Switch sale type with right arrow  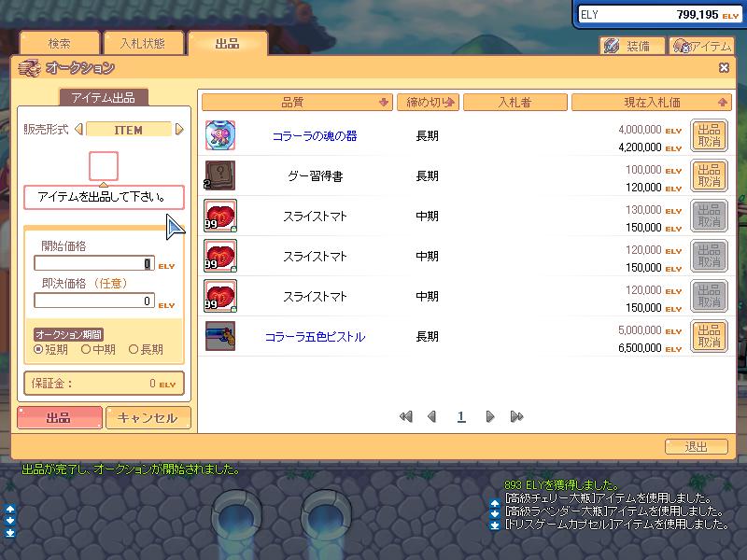coord(179,130)
